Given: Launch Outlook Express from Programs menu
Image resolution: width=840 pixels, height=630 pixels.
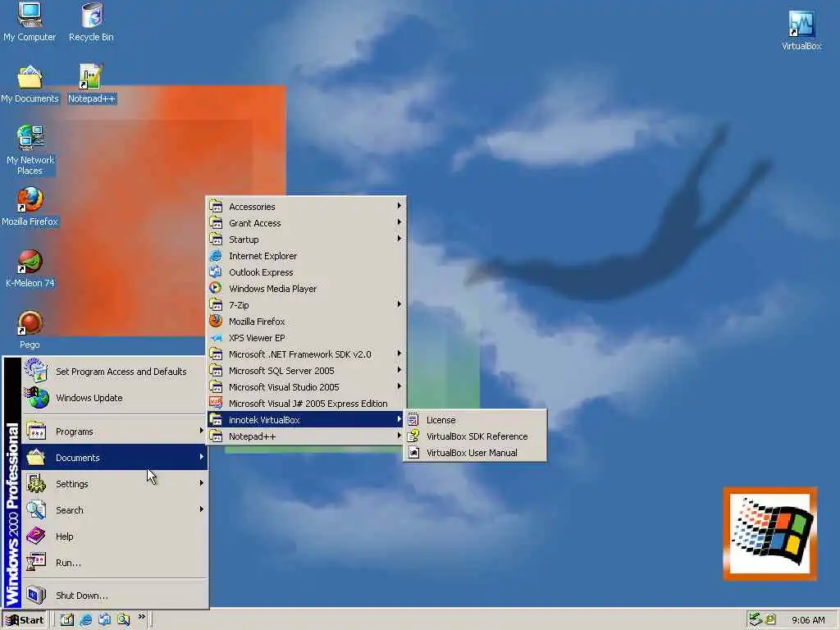Looking at the screenshot, I should (x=306, y=272).
